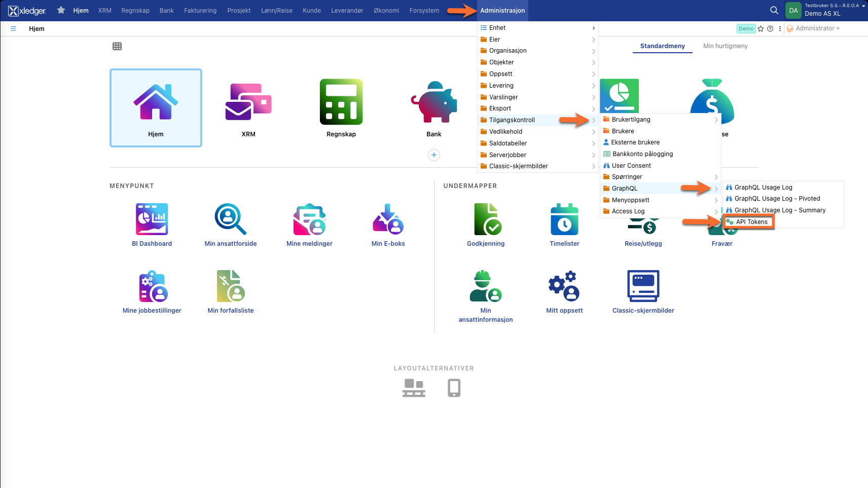Open the Regnskap calculator icon
This screenshot has width=868, height=488.
[341, 102]
